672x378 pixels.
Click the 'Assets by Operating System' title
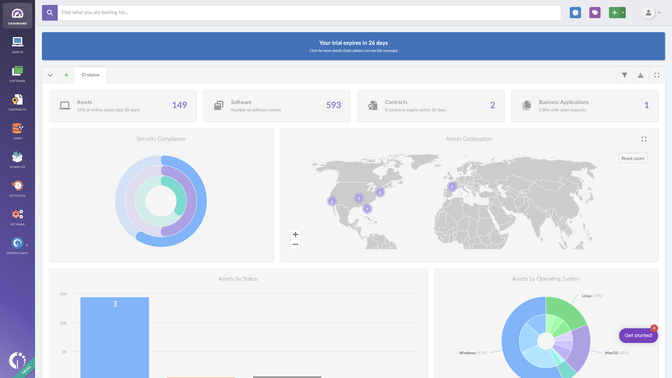pos(546,279)
